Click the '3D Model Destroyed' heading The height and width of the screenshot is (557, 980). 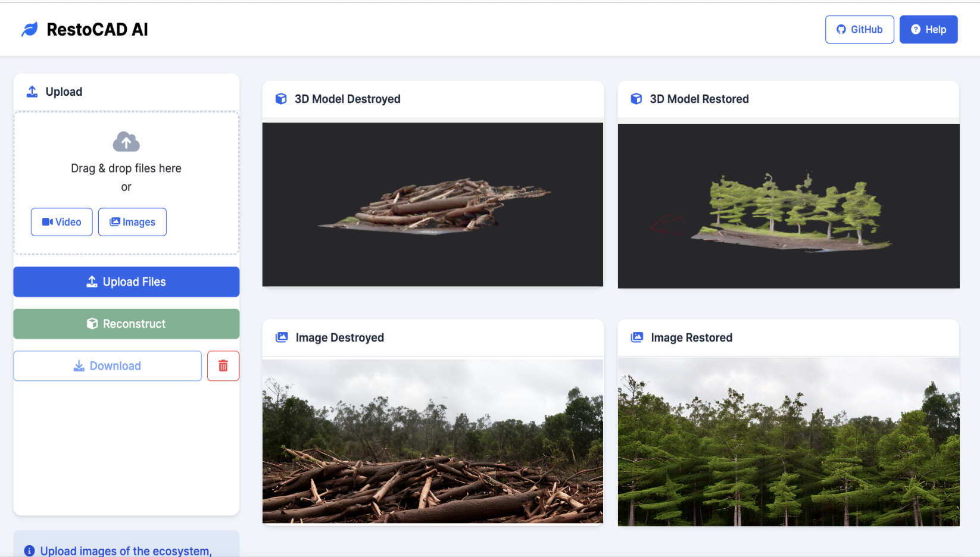[348, 99]
